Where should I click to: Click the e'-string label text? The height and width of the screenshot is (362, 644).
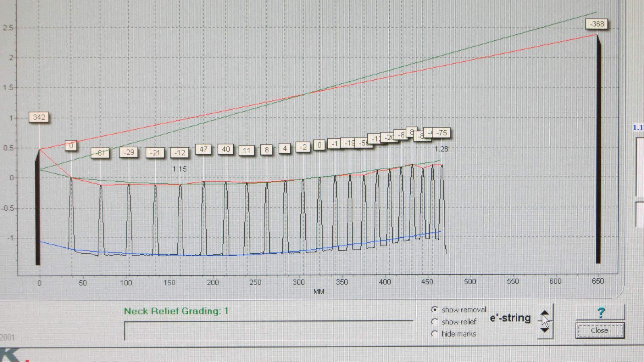[x=510, y=318]
